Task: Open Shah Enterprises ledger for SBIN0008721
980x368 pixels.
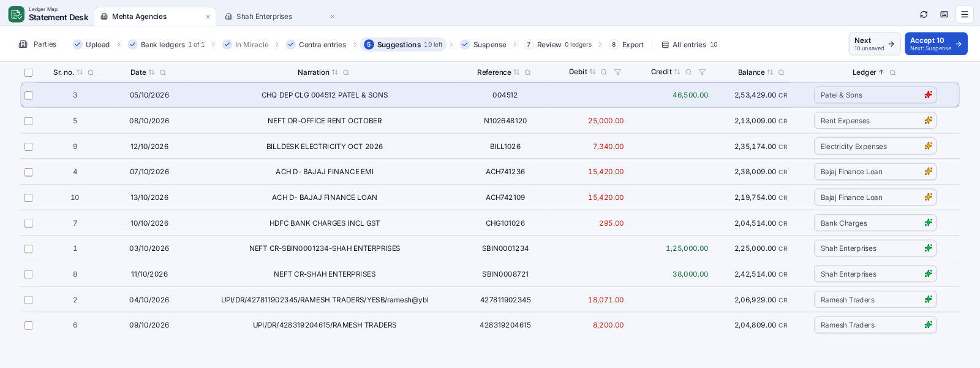Action: point(875,274)
